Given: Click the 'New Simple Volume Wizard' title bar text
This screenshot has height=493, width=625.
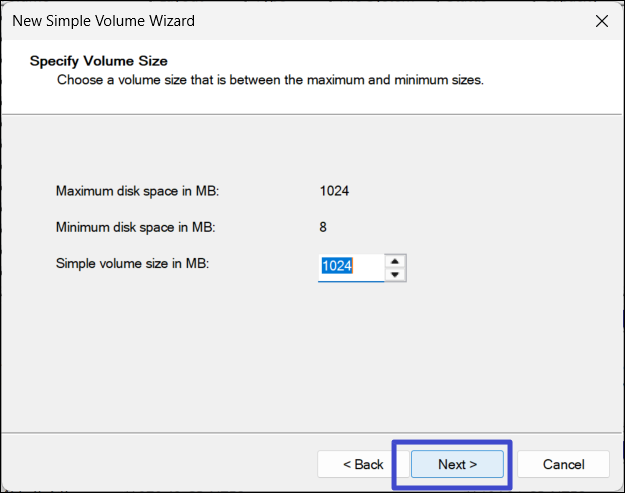Looking at the screenshot, I should (103, 20).
